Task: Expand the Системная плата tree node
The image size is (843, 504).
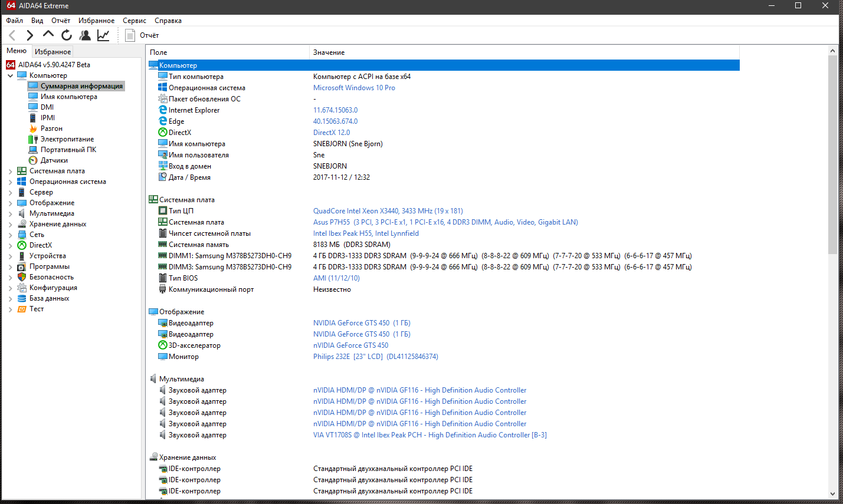Action: click(x=10, y=171)
